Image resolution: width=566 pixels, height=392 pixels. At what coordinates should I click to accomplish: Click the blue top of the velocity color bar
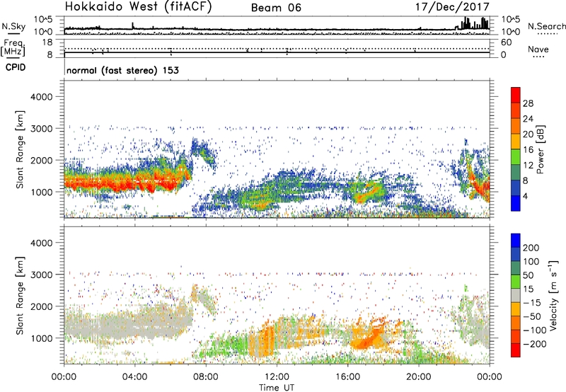tap(516, 241)
